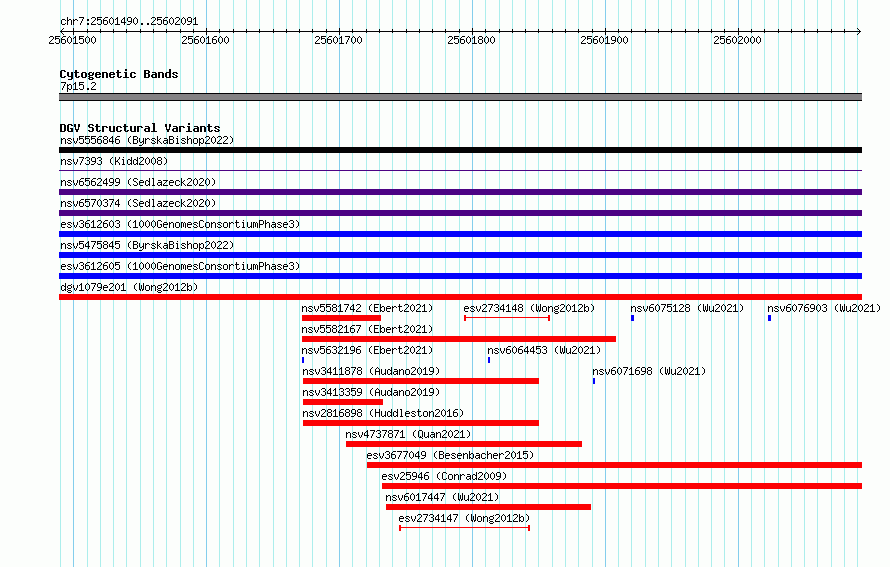Click the nsv4737871 (Quan2021) label
Image resolution: width=890 pixels, height=567 pixels.
(408, 434)
